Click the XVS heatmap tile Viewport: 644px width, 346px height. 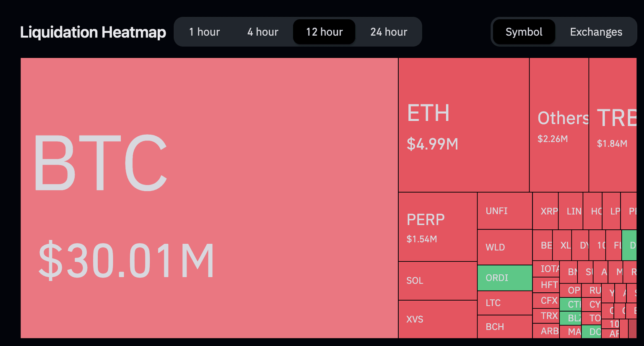437,319
